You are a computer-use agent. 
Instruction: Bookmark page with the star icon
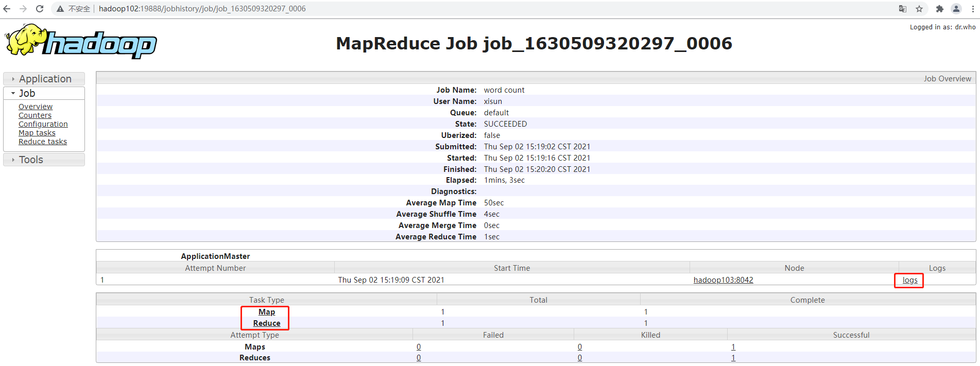(x=919, y=9)
